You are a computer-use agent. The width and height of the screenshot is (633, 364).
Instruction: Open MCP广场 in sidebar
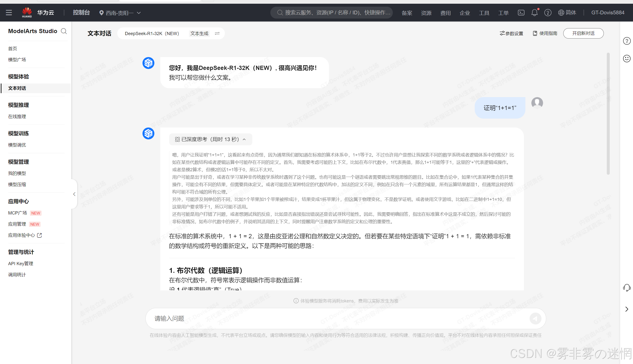18,213
